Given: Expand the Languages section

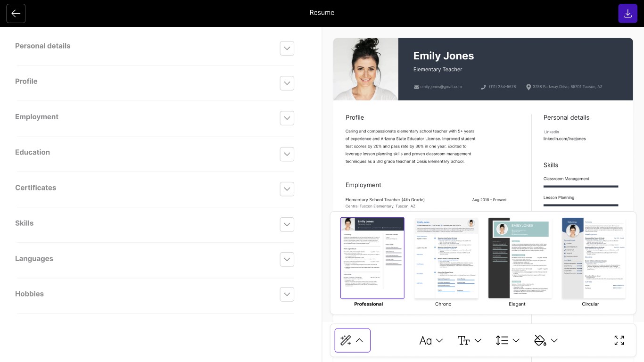Looking at the screenshot, I should [x=287, y=259].
